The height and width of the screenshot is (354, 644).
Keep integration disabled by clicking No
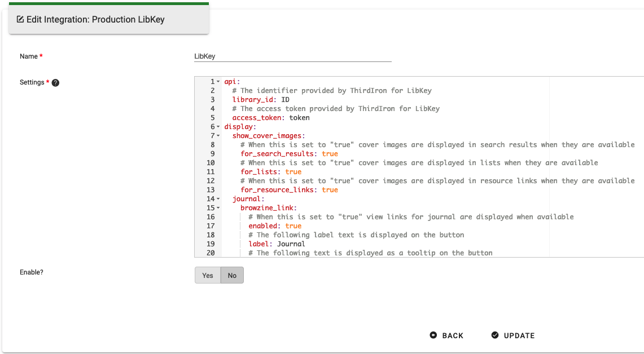232,275
